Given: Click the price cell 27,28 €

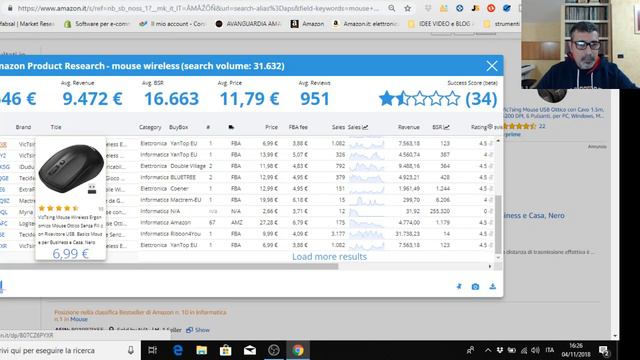Looking at the screenshot, I should (x=269, y=222).
